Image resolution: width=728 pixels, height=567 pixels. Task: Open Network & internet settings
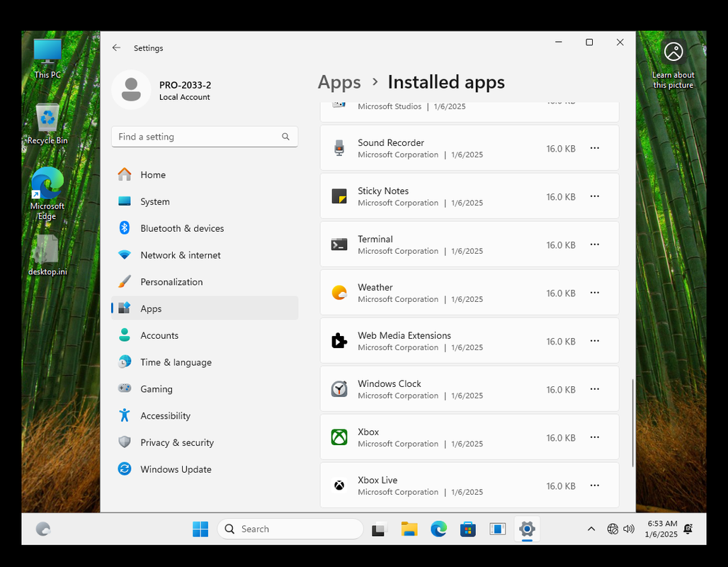tap(205, 255)
